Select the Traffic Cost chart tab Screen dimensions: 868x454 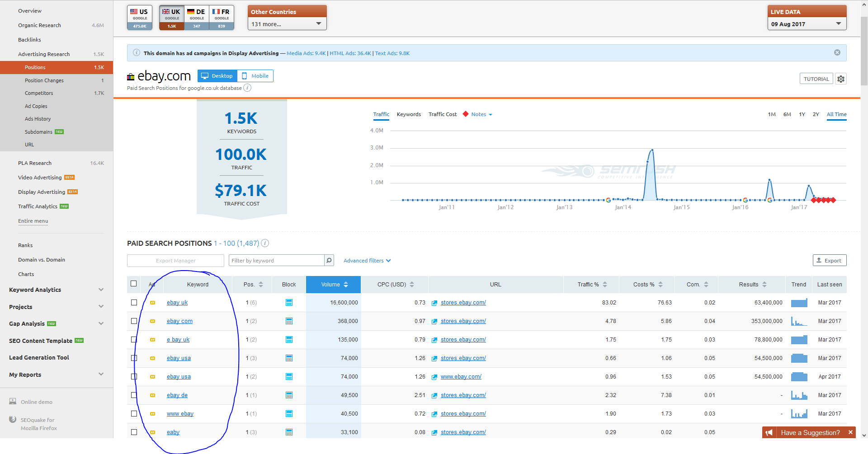point(443,114)
